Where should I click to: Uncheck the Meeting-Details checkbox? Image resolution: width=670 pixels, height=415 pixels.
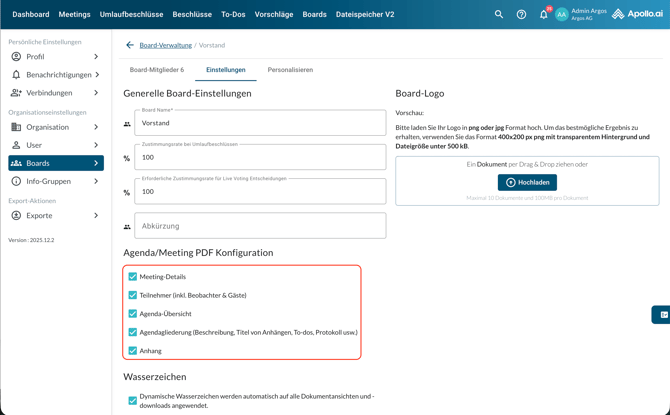pos(133,277)
